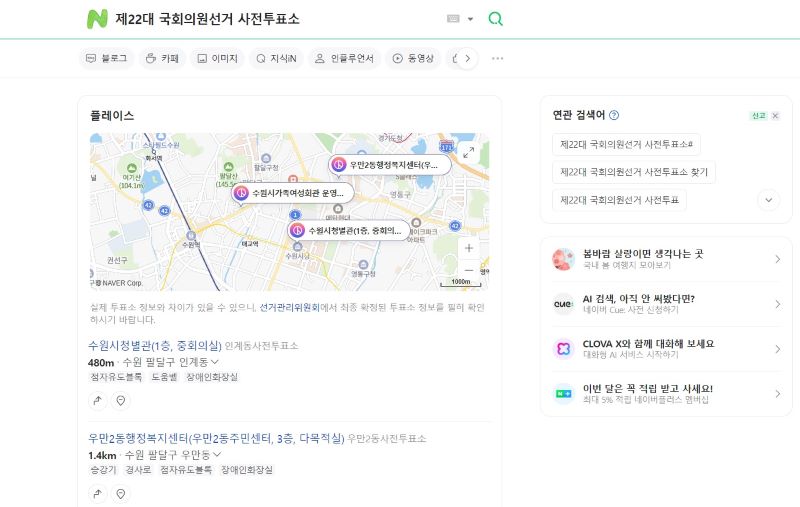Zoom in on the map
Viewport: 800px width, 507px height.
click(x=469, y=248)
